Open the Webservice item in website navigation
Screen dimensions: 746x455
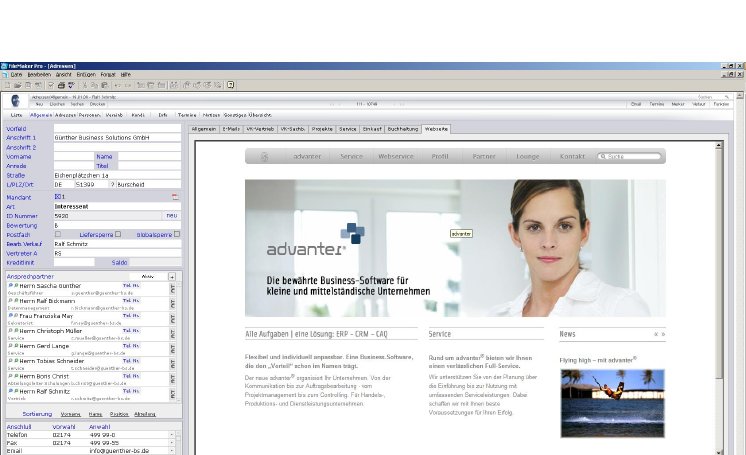(x=396, y=157)
